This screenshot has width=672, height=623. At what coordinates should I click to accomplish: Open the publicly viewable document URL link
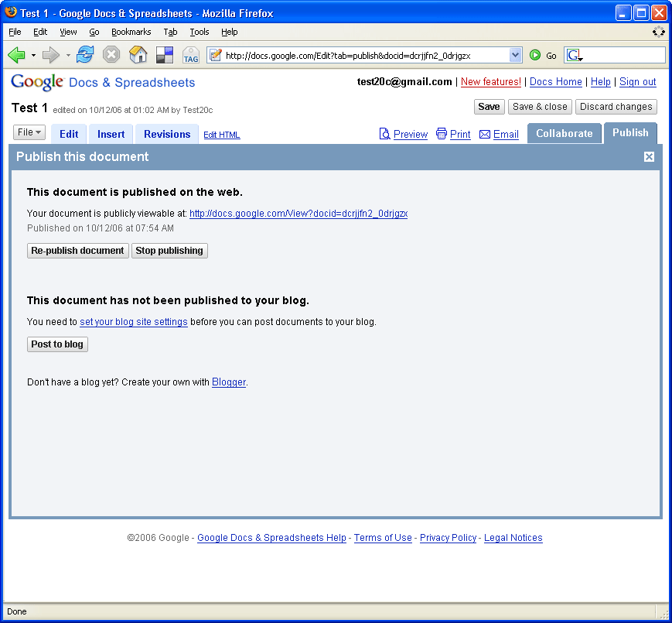(x=298, y=214)
